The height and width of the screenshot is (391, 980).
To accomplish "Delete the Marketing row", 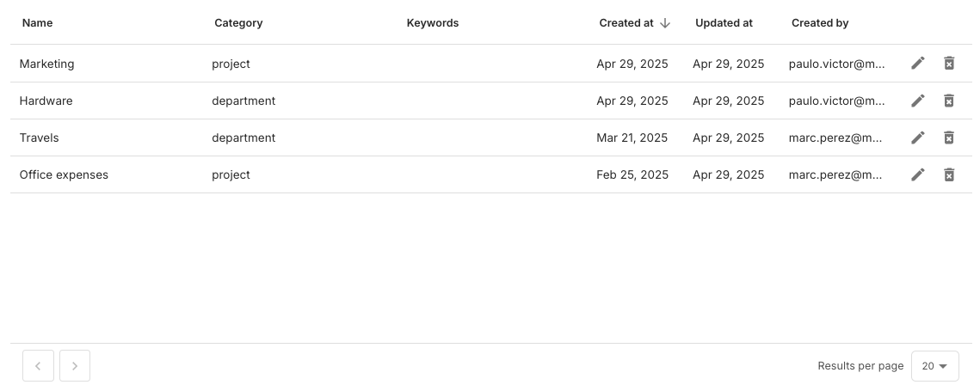I will point(949,64).
